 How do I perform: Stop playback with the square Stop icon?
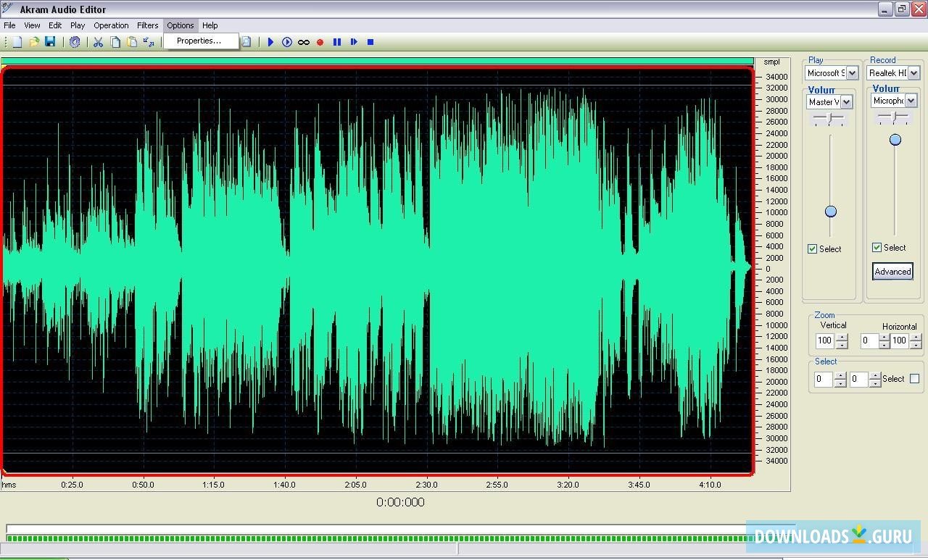pyautogui.click(x=370, y=42)
